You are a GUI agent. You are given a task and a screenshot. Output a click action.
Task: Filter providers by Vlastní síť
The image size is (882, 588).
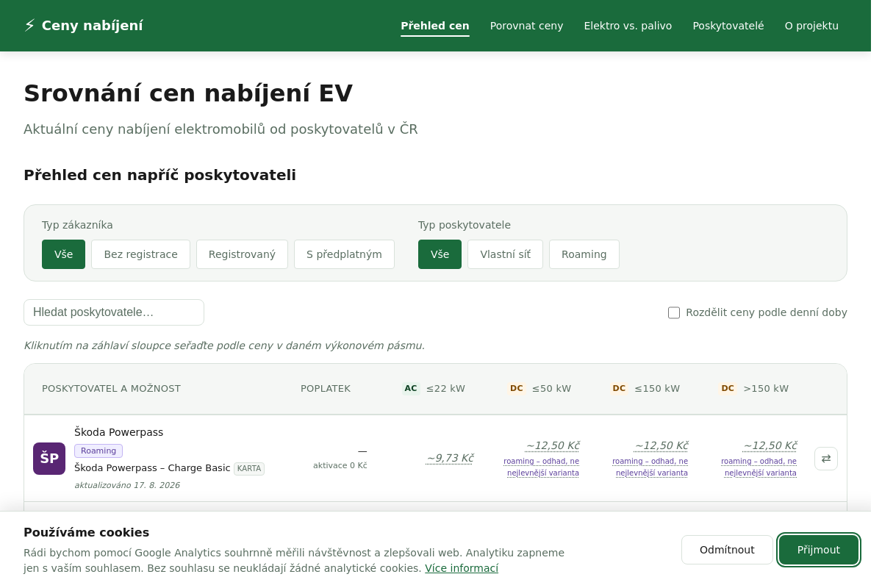tap(505, 254)
